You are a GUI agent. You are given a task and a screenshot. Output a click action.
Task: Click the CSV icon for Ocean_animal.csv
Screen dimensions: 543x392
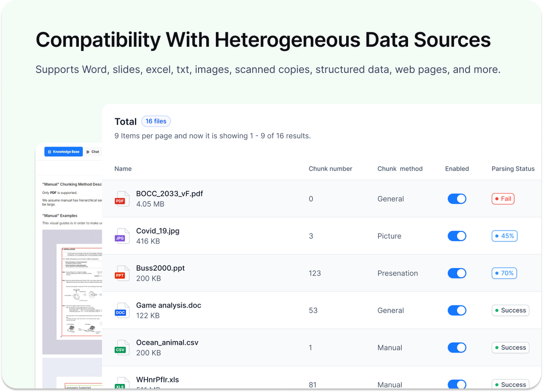pos(122,347)
